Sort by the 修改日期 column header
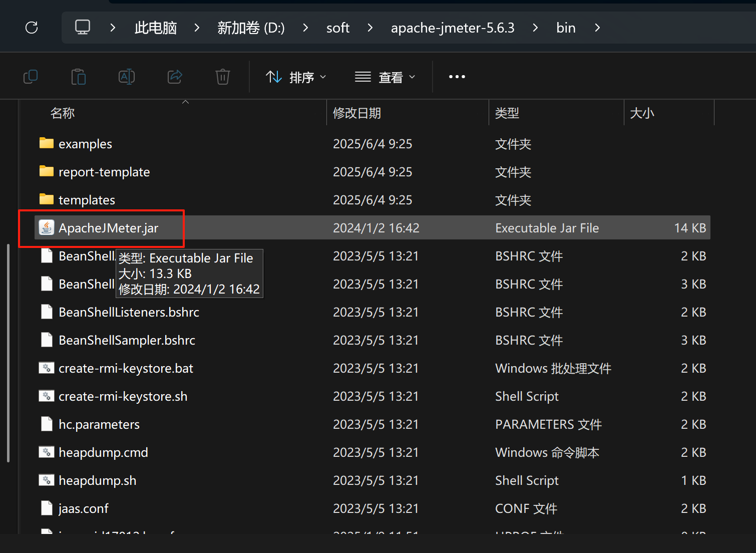The width and height of the screenshot is (756, 553). [357, 113]
